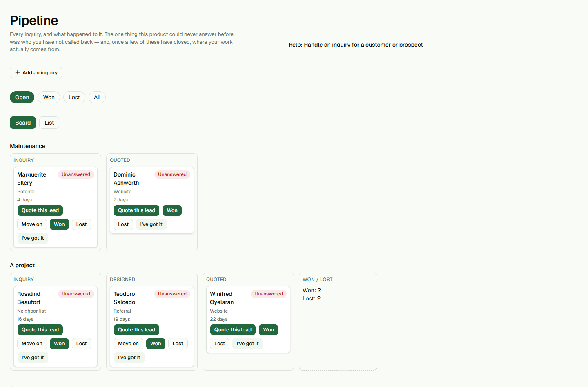Switch to Board view
The height and width of the screenshot is (387, 588).
(23, 123)
